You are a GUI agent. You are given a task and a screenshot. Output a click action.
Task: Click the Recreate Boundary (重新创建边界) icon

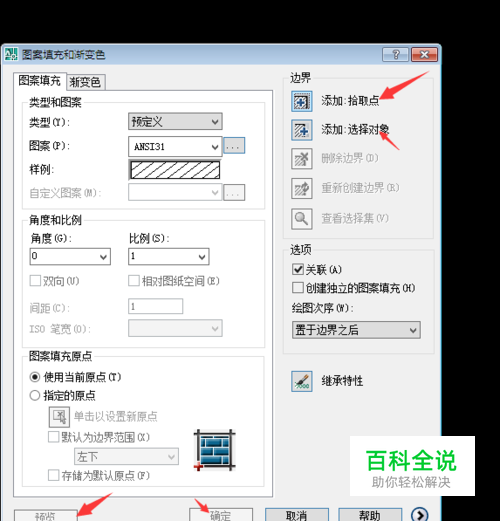302,189
